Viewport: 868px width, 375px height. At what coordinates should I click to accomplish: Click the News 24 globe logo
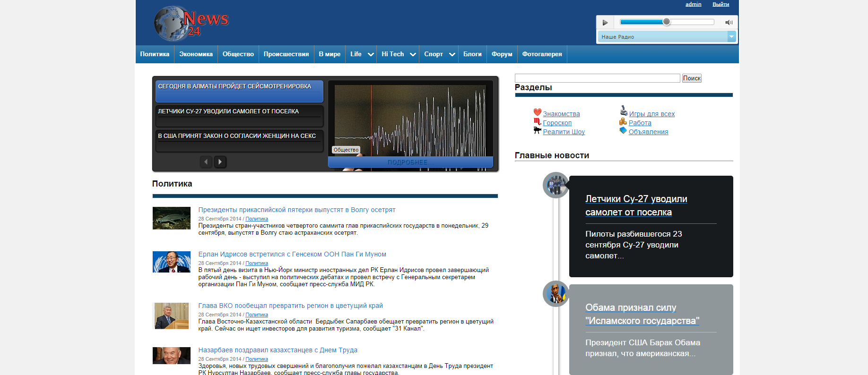(191, 23)
